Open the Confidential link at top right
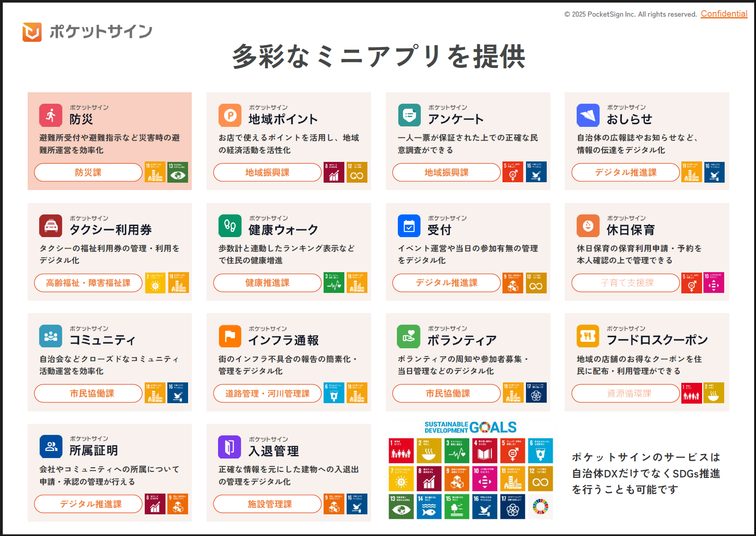Viewport: 756px width, 536px height. (x=724, y=14)
